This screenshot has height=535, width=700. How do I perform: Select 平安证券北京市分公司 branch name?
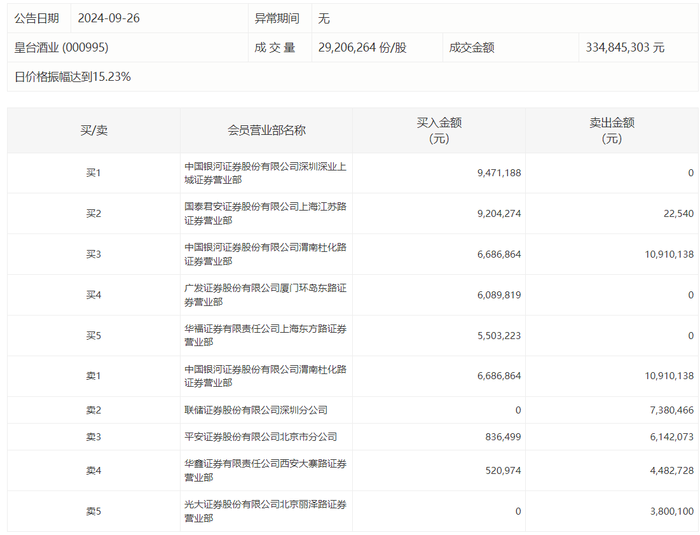(x=261, y=437)
